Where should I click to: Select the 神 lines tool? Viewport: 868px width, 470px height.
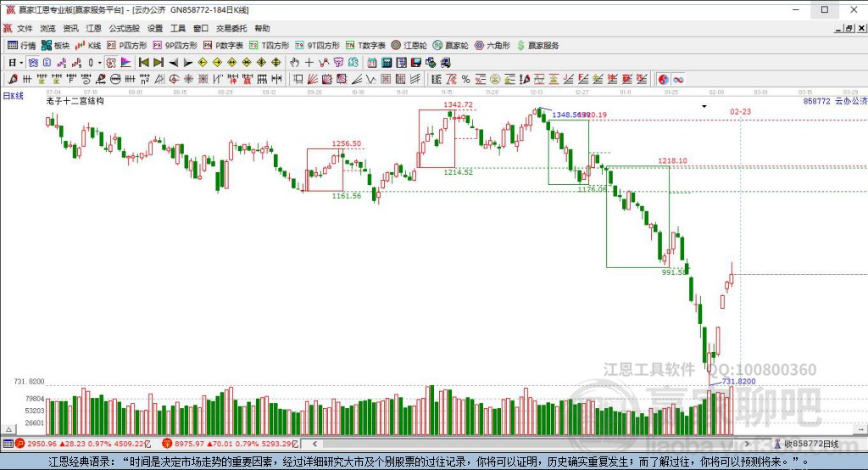tap(232, 79)
